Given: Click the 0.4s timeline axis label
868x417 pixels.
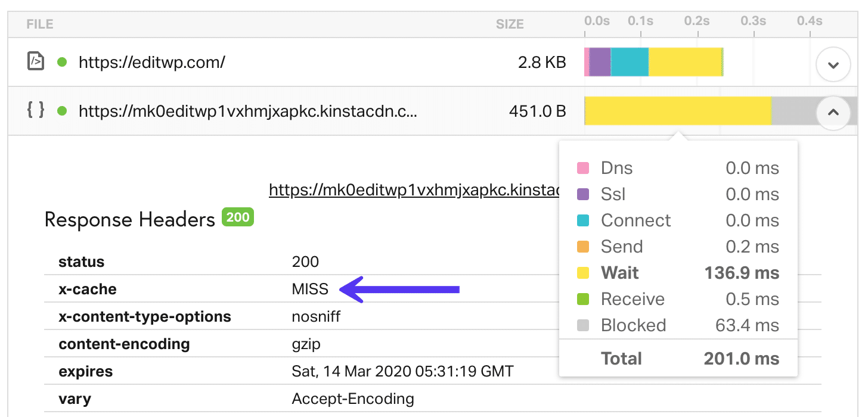Looking at the screenshot, I should point(810,21).
